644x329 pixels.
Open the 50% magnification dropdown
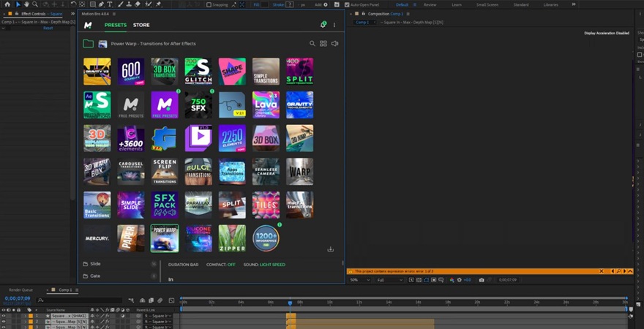[x=359, y=280]
